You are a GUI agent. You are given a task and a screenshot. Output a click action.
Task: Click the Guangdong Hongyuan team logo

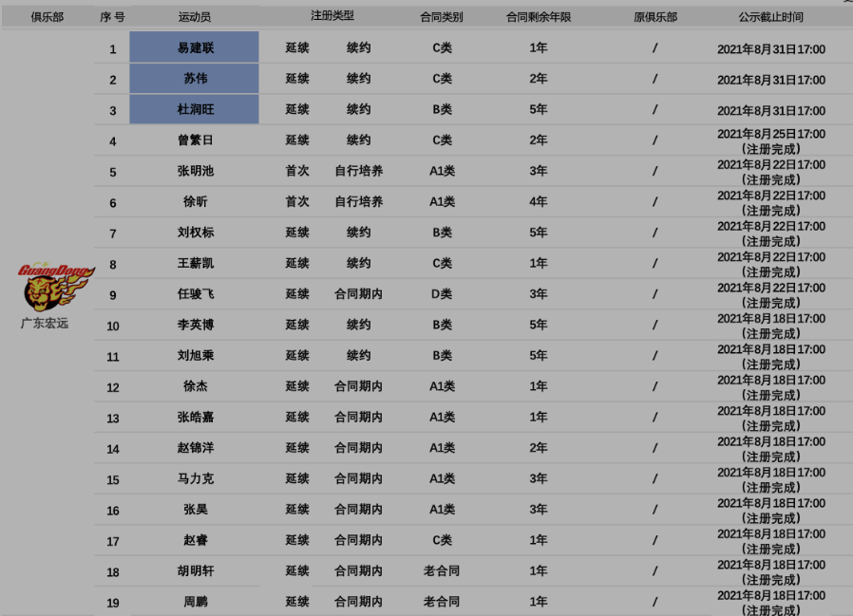56,286
